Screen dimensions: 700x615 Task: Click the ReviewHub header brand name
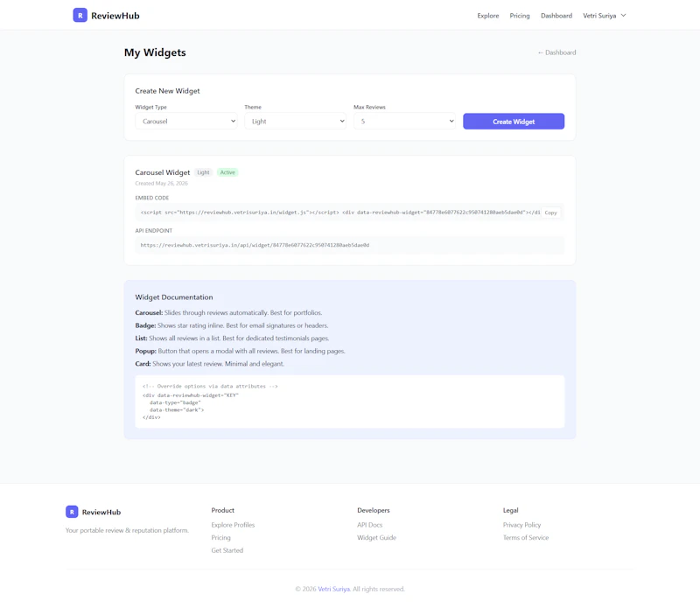click(115, 16)
